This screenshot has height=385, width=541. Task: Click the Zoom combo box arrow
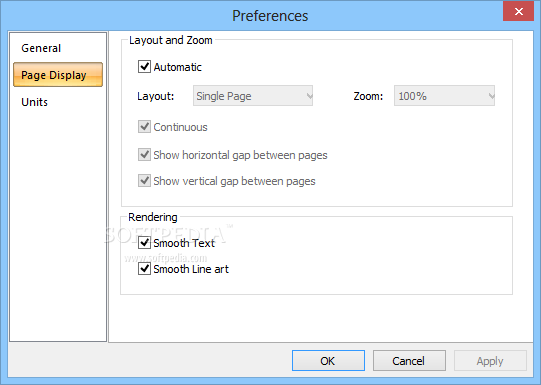coord(491,96)
